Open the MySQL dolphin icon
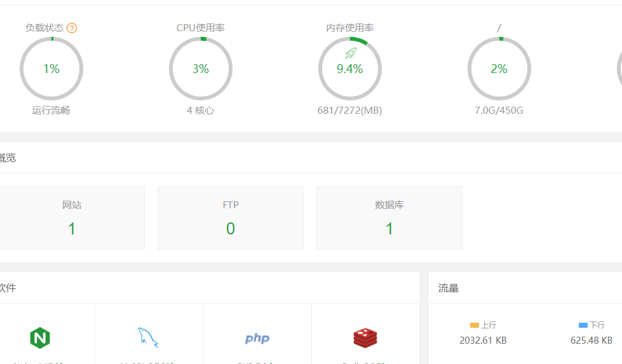This screenshot has height=364, width=622. (x=148, y=337)
